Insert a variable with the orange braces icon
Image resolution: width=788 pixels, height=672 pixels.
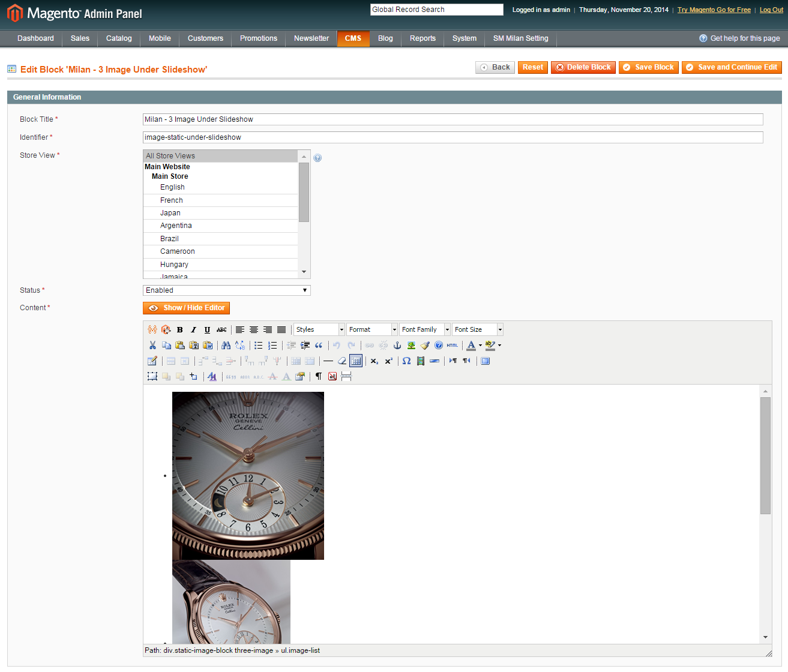point(152,329)
